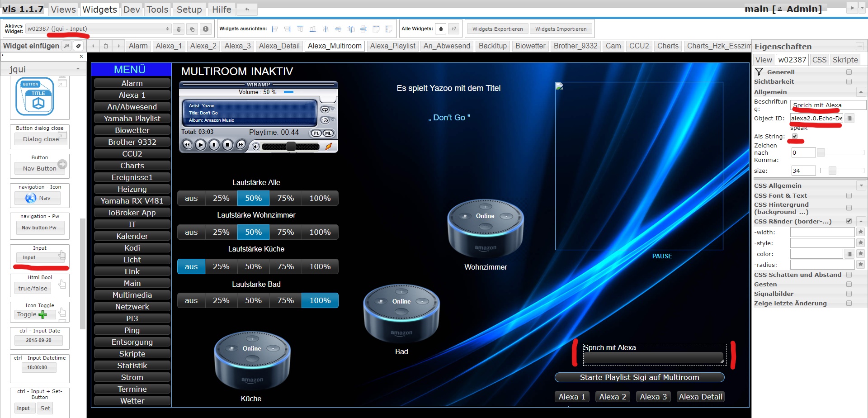868x418 pixels.
Task: Go to previous view tab arrow
Action: pos(94,46)
